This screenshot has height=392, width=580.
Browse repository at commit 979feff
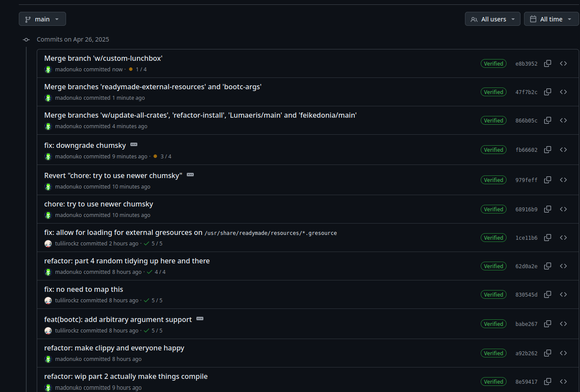point(563,180)
